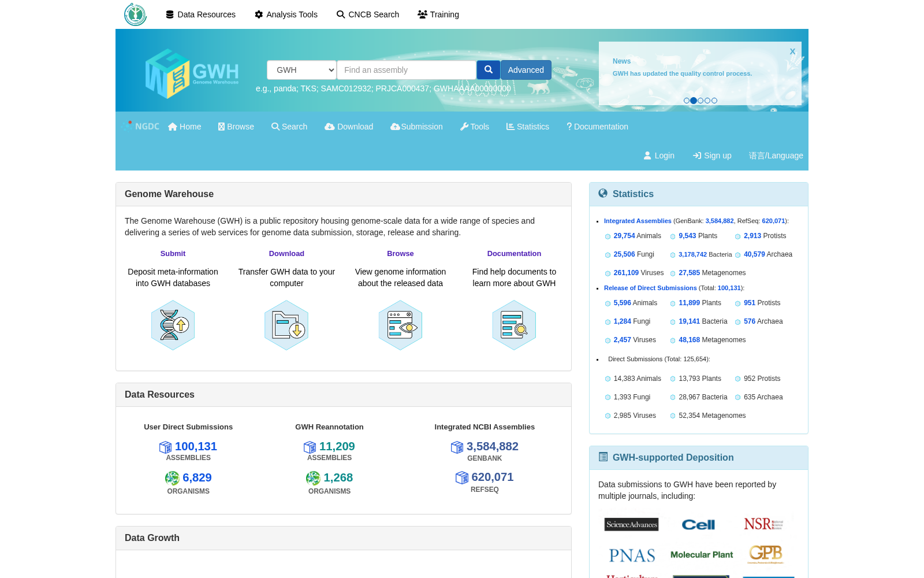
Task: Select the fifth news carousel dot
Action: pos(714,101)
